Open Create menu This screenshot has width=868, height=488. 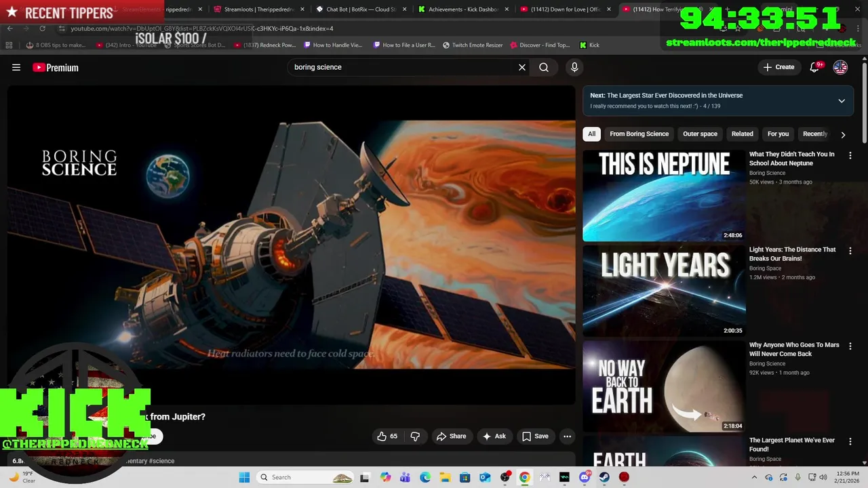tap(778, 67)
